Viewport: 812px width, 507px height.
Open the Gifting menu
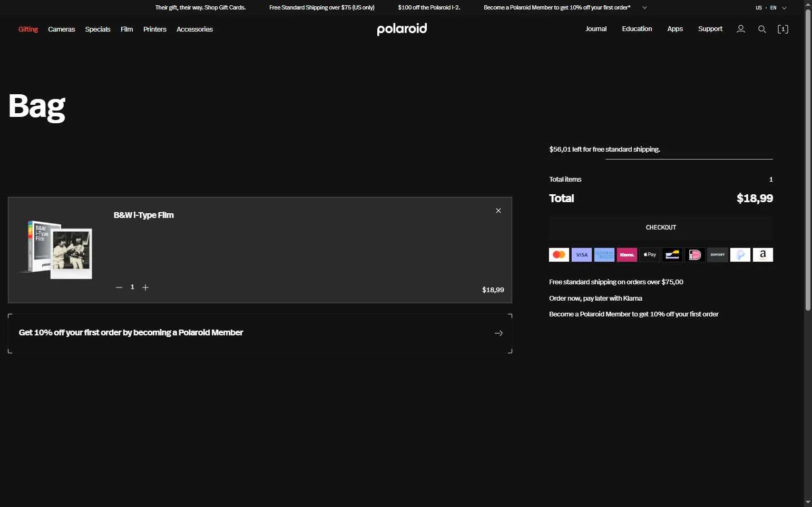click(28, 29)
